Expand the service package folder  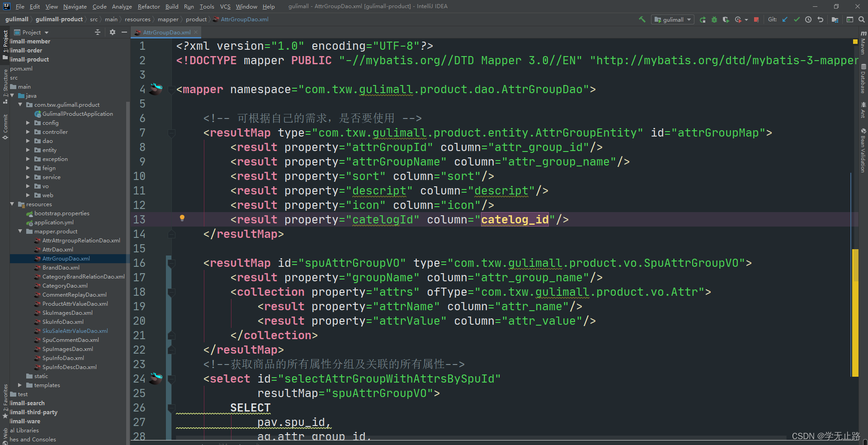(x=28, y=177)
